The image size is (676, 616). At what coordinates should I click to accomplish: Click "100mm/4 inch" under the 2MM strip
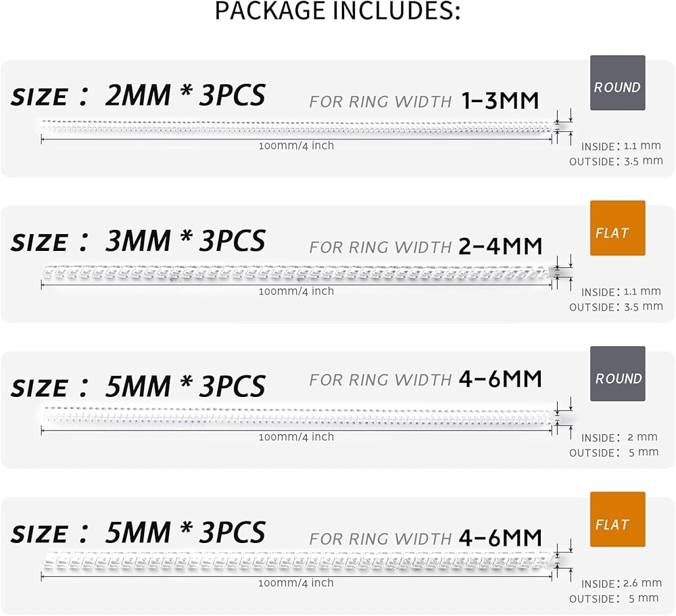296,145
